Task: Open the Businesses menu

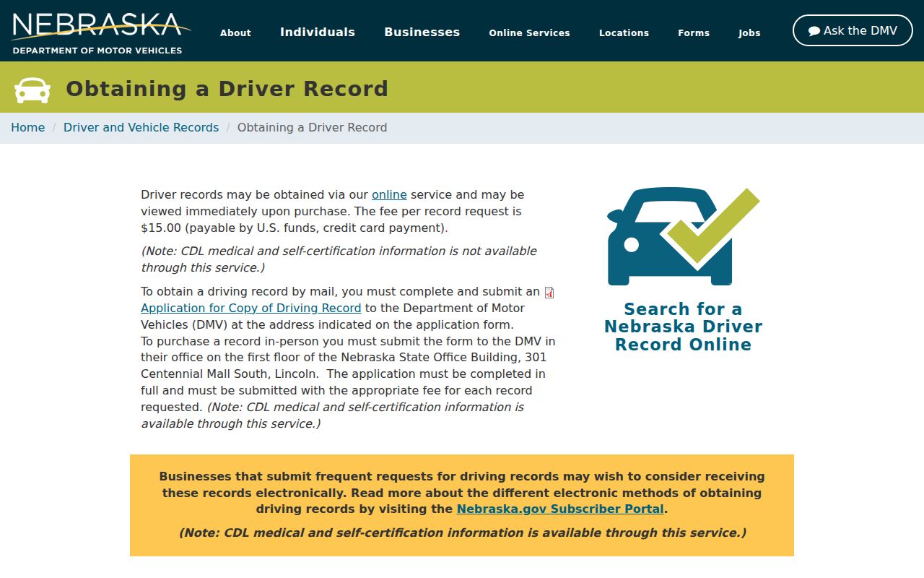Action: [422, 32]
